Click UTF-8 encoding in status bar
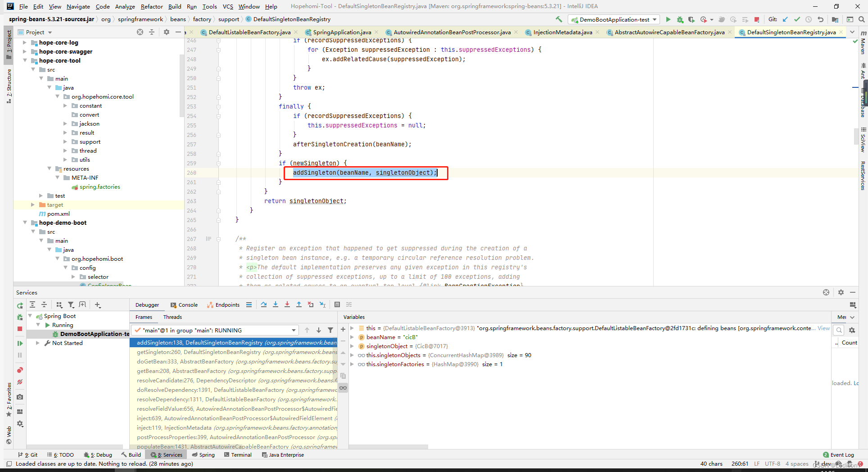The height and width of the screenshot is (472, 868). [x=772, y=463]
